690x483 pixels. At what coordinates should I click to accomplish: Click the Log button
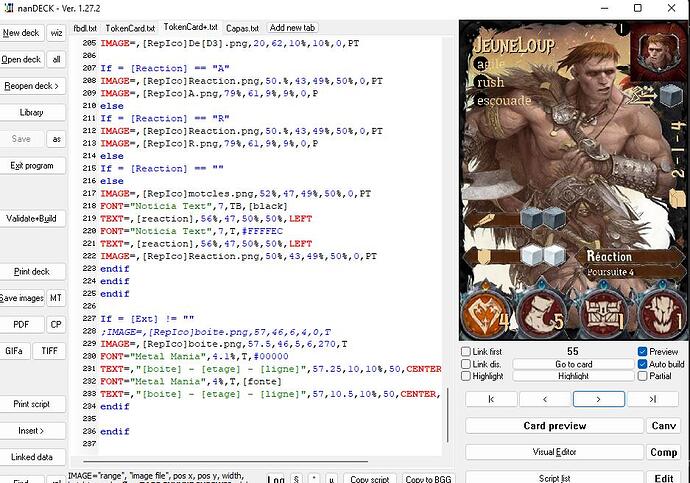tap(276, 479)
